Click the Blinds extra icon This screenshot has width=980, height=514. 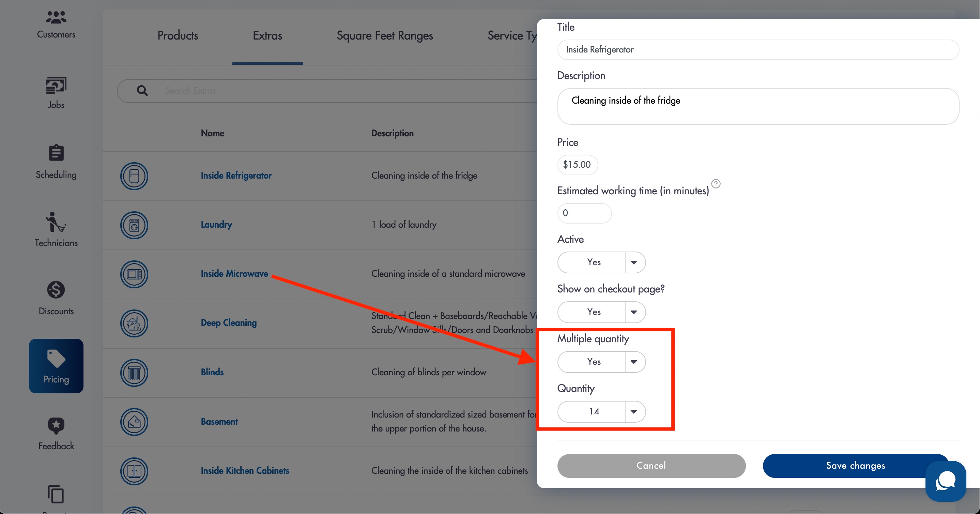point(134,373)
